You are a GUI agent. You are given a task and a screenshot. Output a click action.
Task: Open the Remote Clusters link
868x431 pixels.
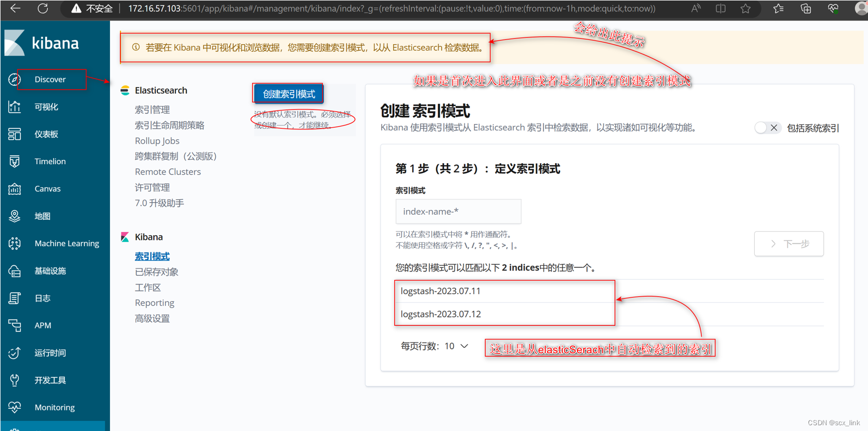coord(167,172)
